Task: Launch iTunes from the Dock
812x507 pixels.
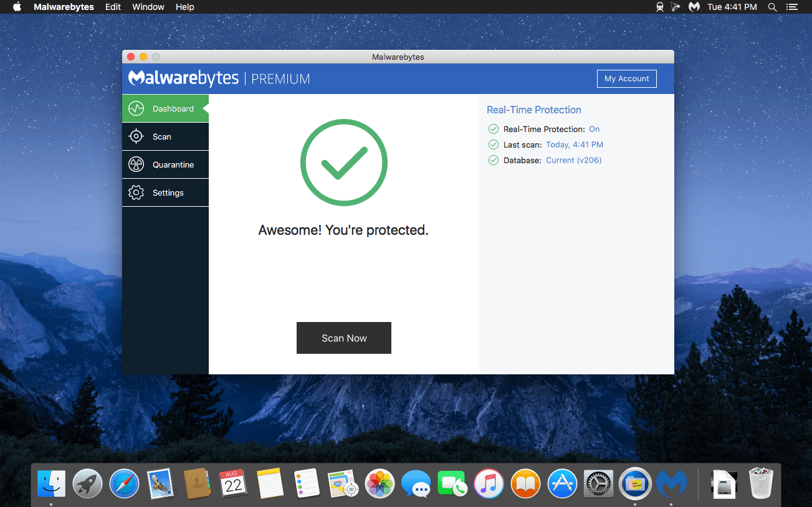Action: (x=489, y=483)
